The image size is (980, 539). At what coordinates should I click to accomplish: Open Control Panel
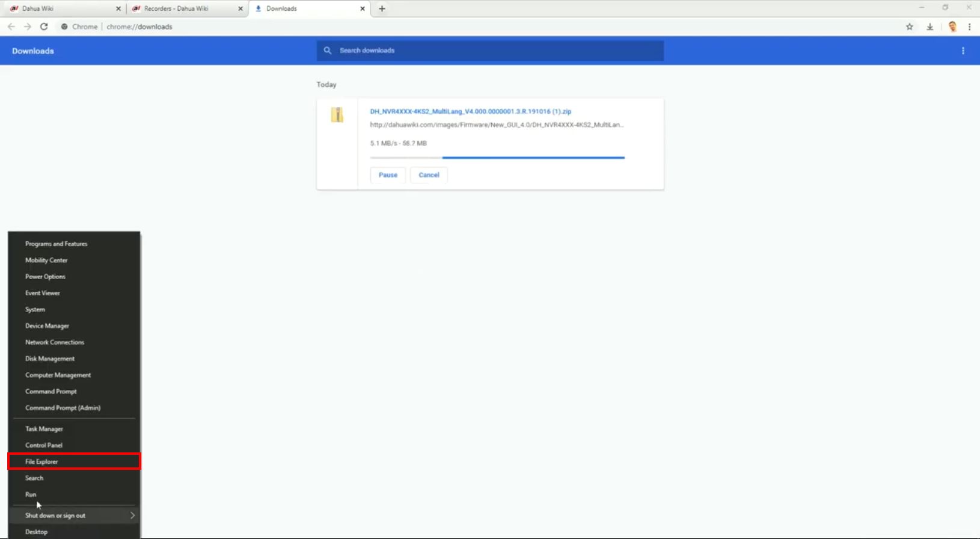click(74, 445)
